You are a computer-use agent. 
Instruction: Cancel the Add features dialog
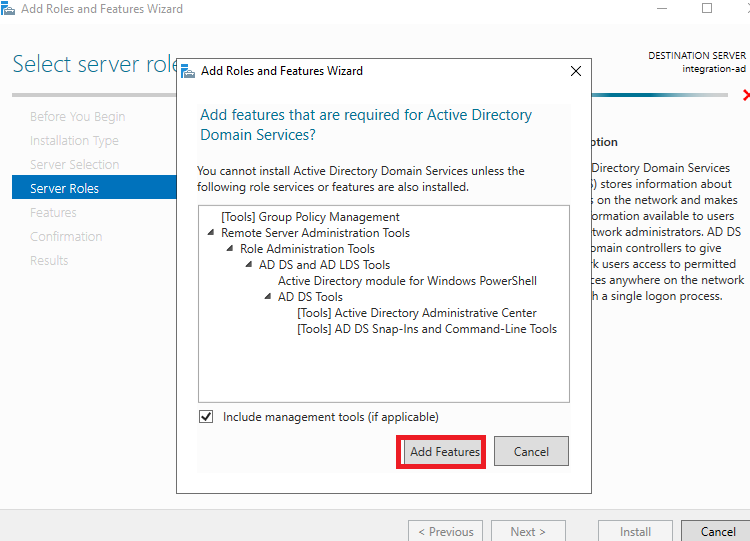click(x=531, y=451)
